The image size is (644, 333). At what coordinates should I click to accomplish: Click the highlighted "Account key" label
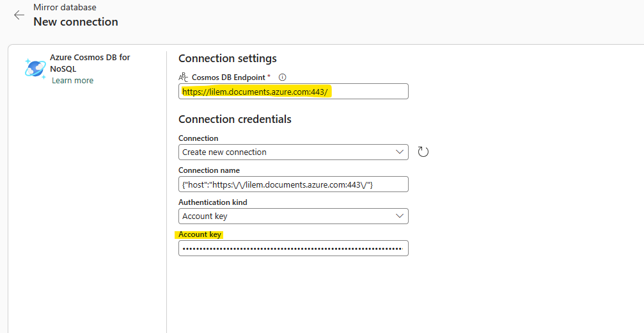pos(200,234)
